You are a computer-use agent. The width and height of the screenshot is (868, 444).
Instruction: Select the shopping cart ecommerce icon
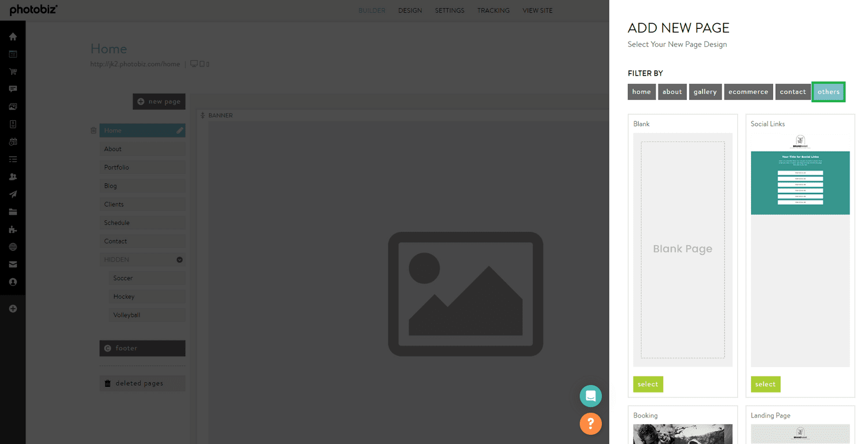coord(13,71)
